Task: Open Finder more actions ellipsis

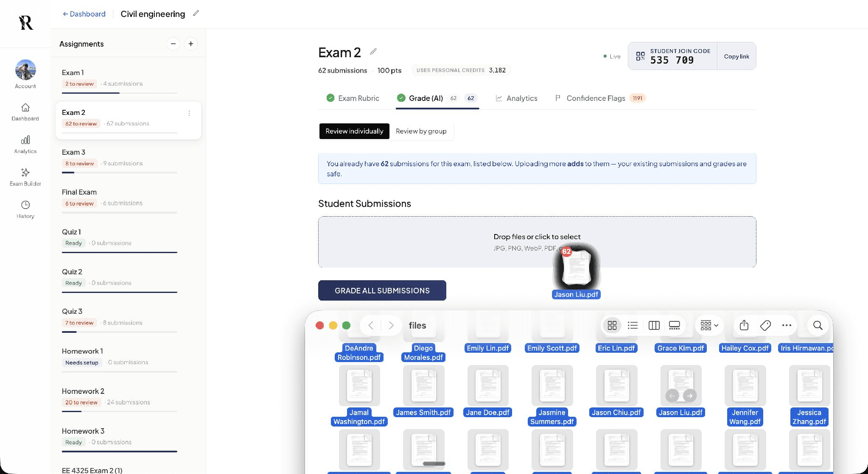Action: [x=787, y=325]
